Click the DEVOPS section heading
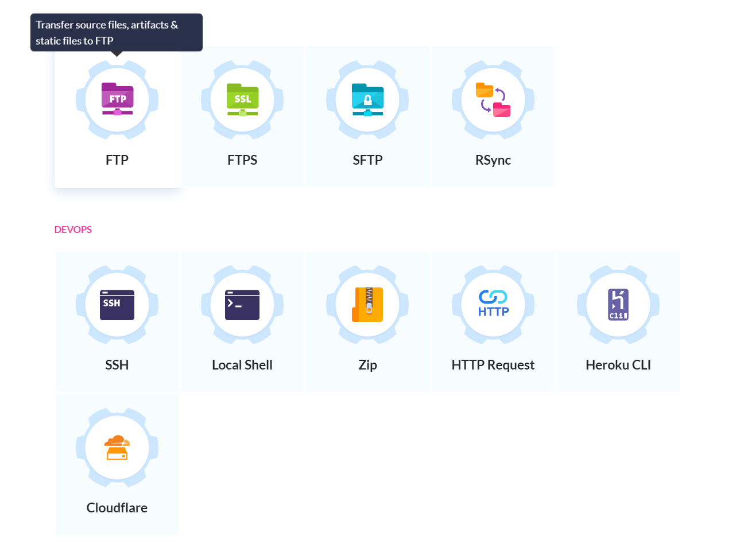Screen dimensions: 736x560 [x=73, y=230]
